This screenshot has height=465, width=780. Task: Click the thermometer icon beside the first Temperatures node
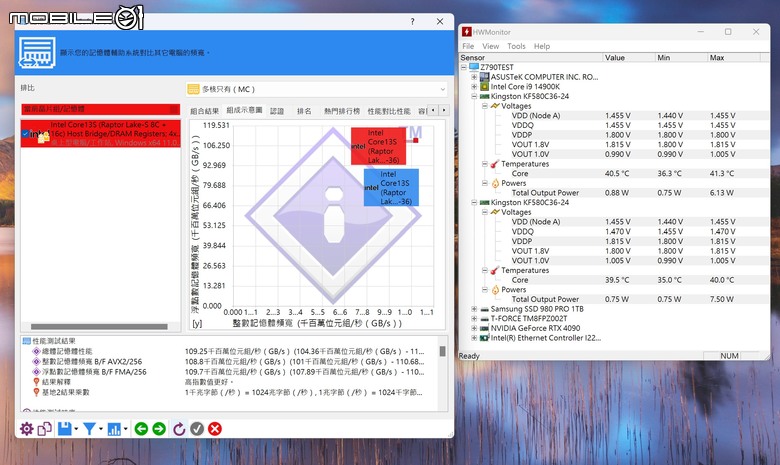tap(495, 164)
